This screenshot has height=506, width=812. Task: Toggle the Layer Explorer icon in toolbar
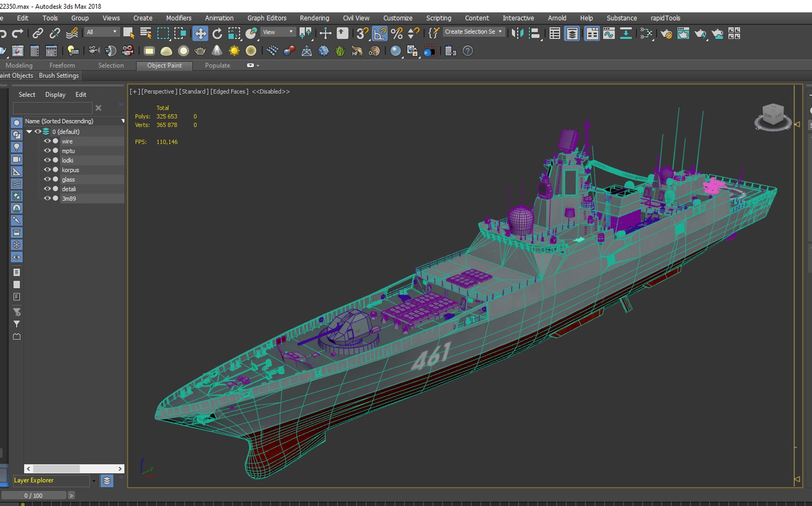[572, 33]
